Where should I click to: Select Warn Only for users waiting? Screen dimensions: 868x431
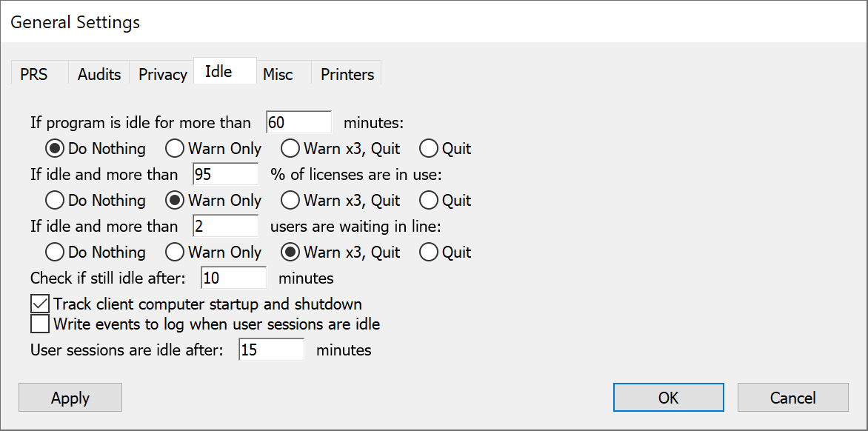[x=214, y=253]
